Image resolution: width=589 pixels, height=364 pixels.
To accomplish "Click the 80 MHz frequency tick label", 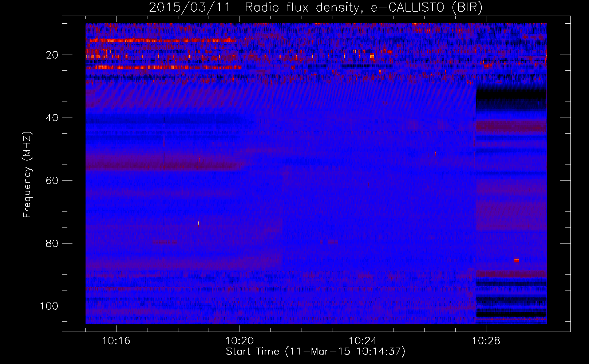I will tap(52, 244).
